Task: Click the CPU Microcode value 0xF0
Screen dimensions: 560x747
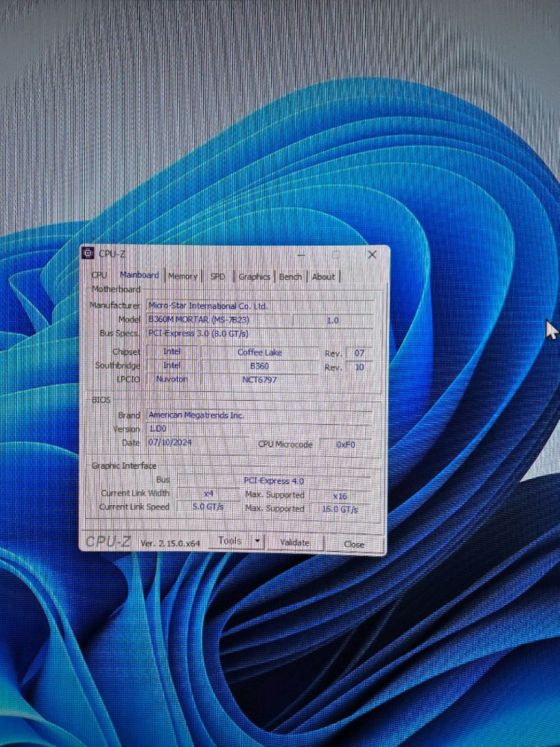Action: (346, 444)
